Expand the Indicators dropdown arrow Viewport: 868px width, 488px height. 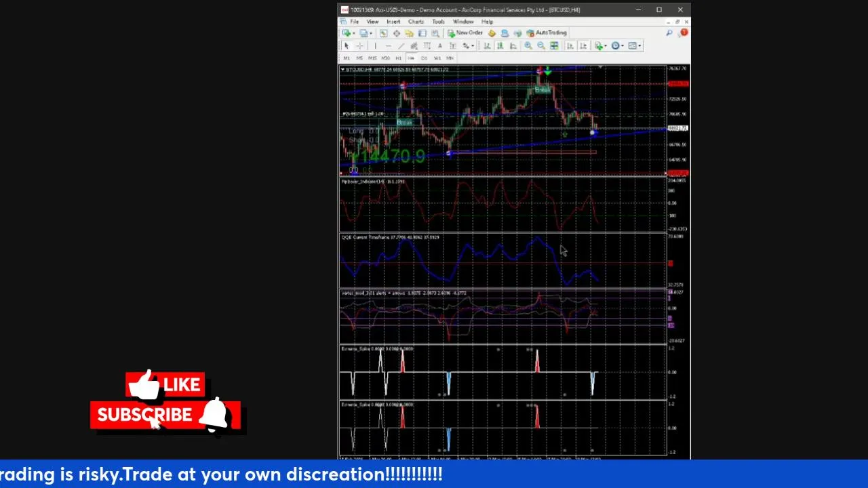[606, 45]
